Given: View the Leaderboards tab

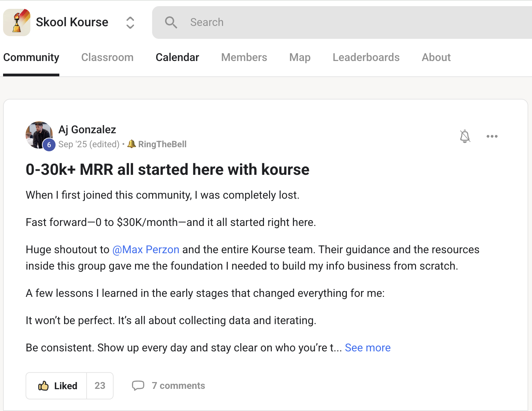Looking at the screenshot, I should pos(366,57).
